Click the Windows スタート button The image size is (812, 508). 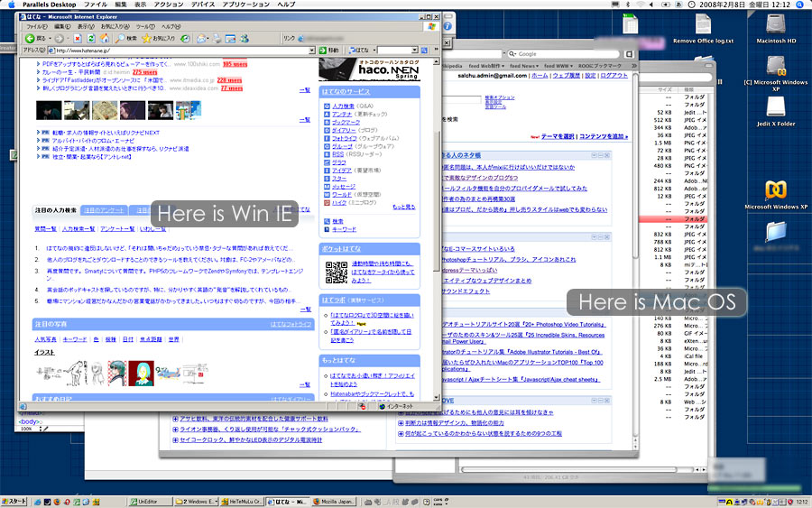(x=14, y=502)
